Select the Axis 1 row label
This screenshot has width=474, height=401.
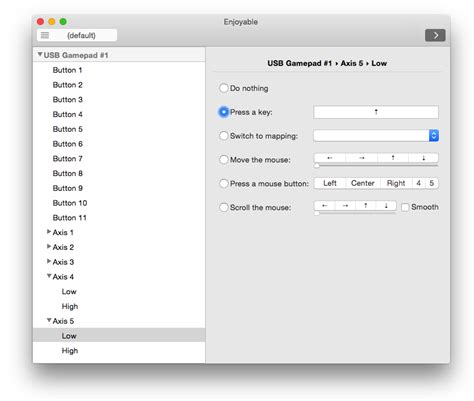click(63, 232)
